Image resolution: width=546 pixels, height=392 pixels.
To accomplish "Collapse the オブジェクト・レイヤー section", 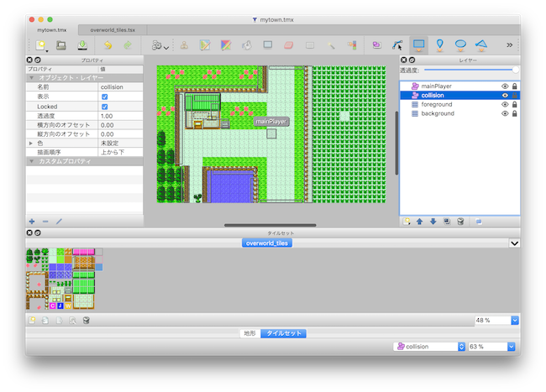I will (x=32, y=77).
